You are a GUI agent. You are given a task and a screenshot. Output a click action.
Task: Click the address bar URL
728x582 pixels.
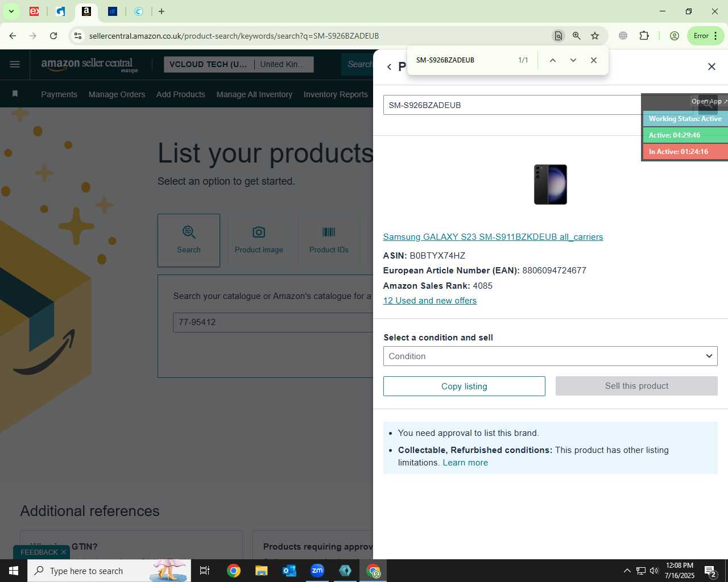click(234, 36)
